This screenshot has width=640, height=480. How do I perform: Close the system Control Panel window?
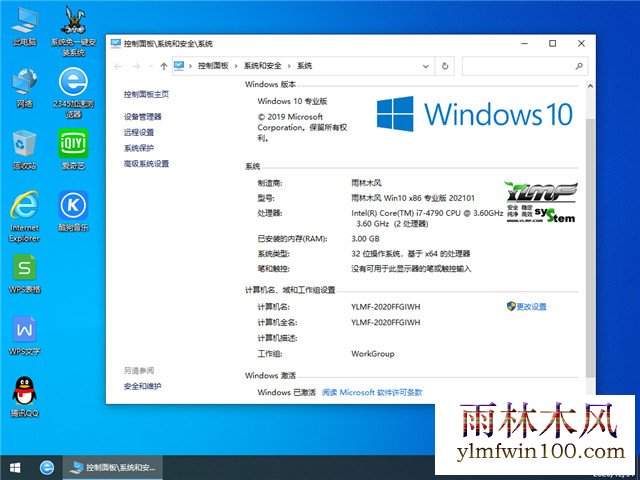(x=581, y=43)
